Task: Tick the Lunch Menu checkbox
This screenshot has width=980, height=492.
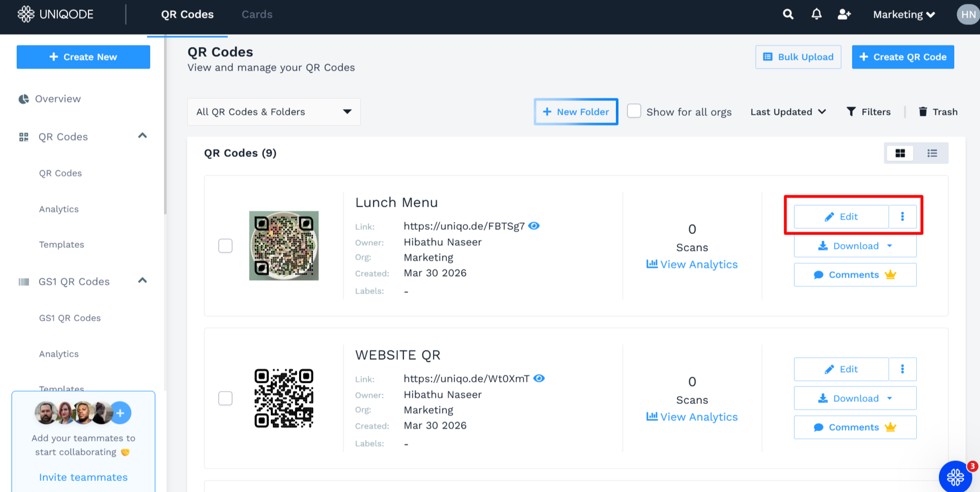Action: [225, 246]
